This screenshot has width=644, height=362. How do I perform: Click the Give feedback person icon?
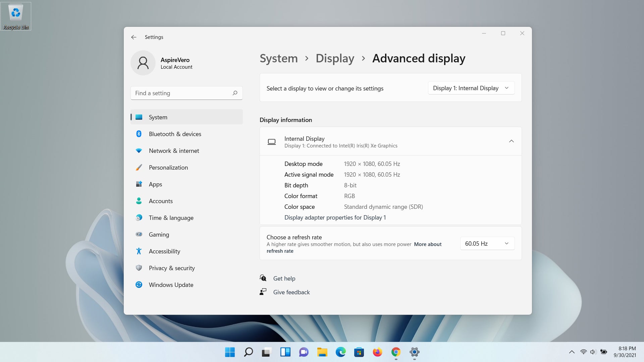[263, 292]
